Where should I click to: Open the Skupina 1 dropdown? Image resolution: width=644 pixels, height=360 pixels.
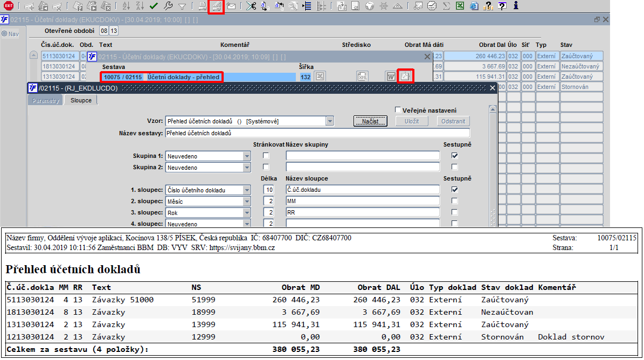pos(246,156)
